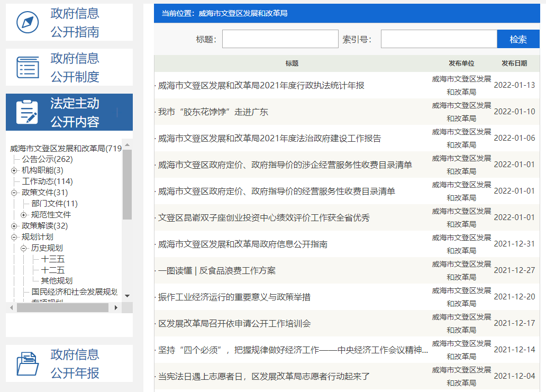This screenshot has width=546, height=392.
Task: Click the compass icon for 政府信息公开指南
Action: [28, 22]
